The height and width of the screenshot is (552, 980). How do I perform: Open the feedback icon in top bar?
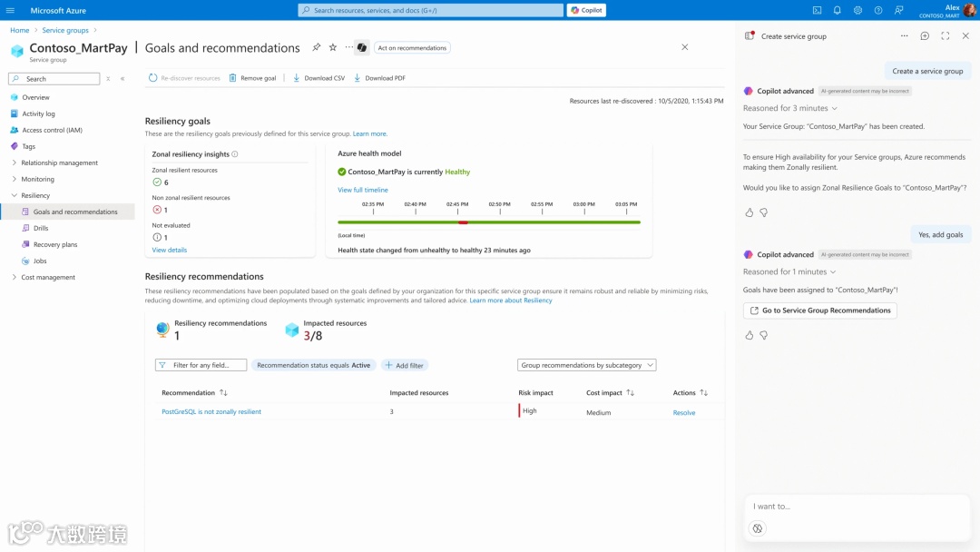(898, 10)
